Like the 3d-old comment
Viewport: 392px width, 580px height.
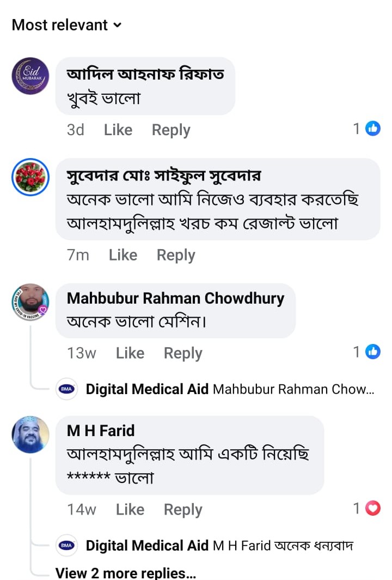[x=118, y=130]
